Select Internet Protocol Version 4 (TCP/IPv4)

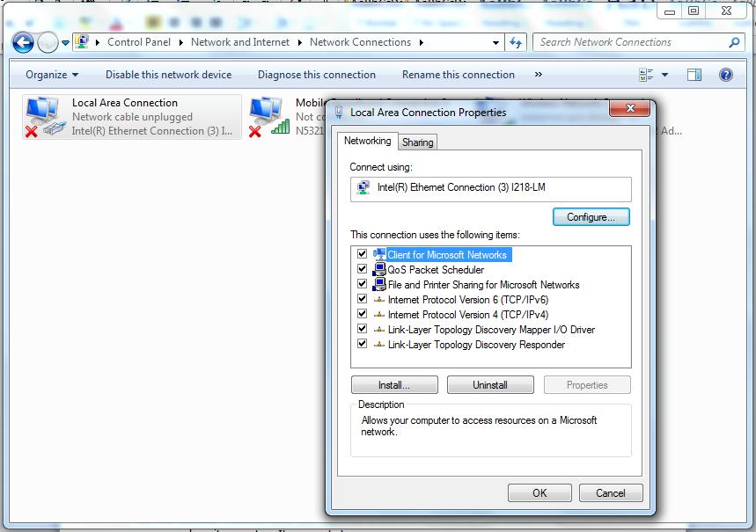(468, 315)
